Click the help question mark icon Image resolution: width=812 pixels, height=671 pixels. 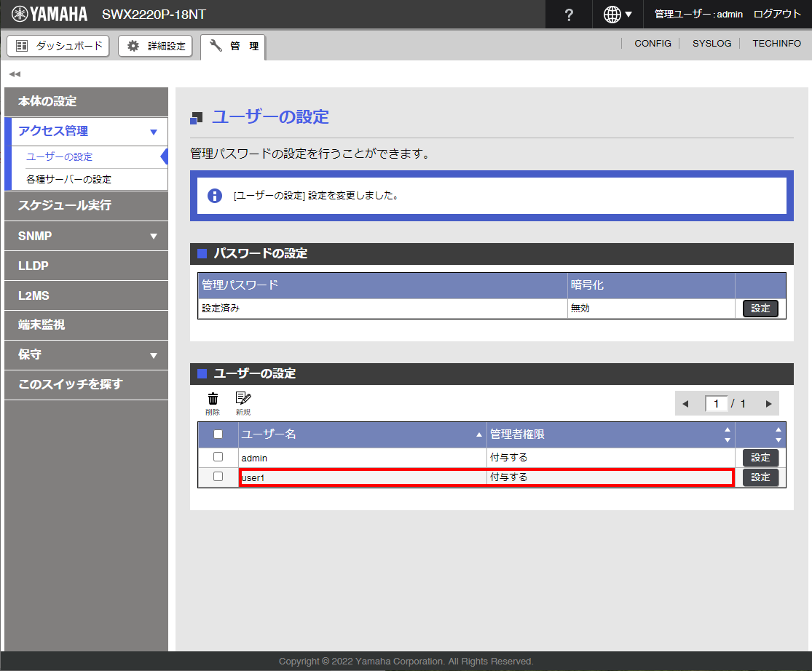pos(569,15)
